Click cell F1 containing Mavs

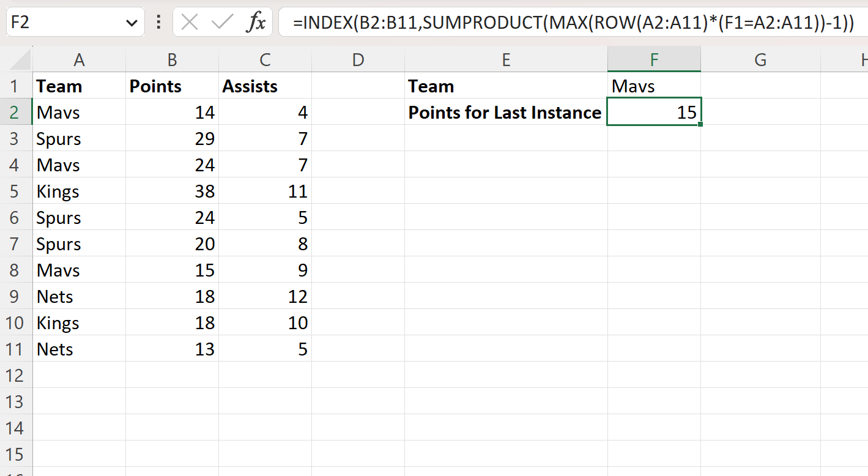[654, 86]
